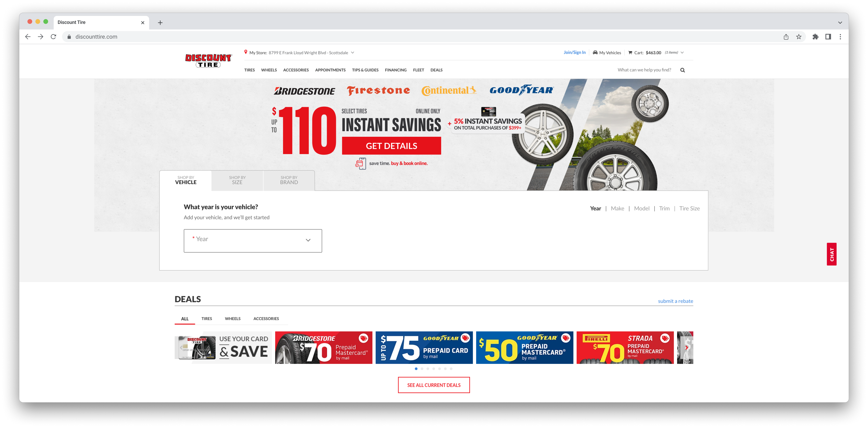Screen dimensions: 868x428
Task: Select second deals carousel pagination dot
Action: click(422, 369)
